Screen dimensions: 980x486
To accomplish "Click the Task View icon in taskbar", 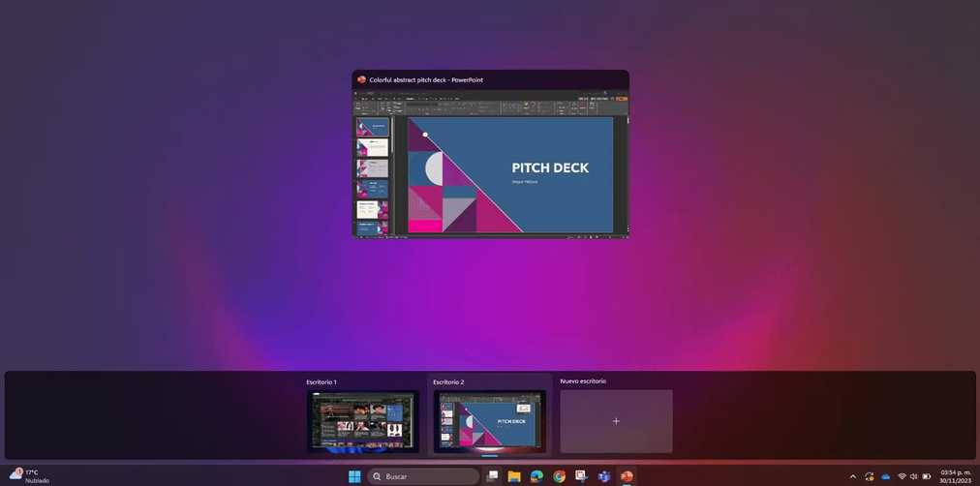I will tap(493, 476).
